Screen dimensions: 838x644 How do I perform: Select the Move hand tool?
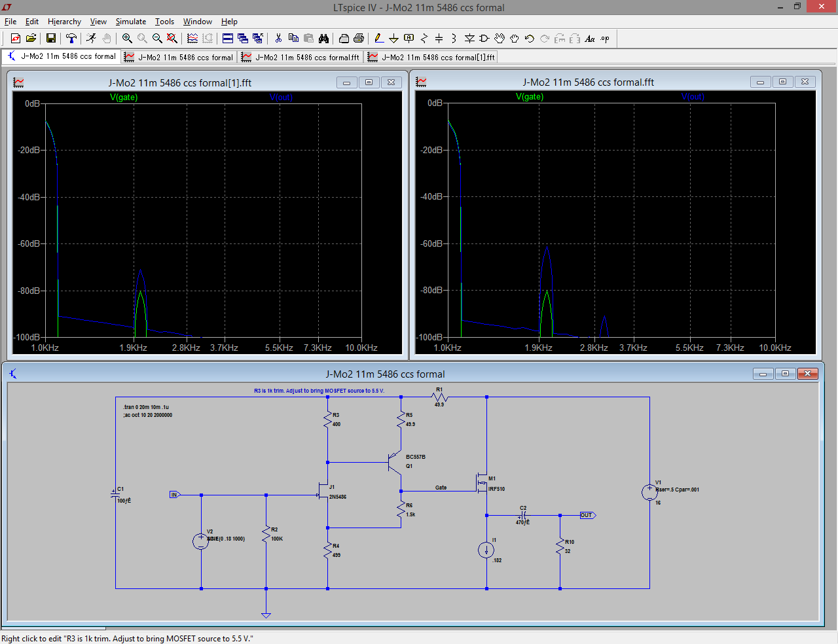(500, 39)
